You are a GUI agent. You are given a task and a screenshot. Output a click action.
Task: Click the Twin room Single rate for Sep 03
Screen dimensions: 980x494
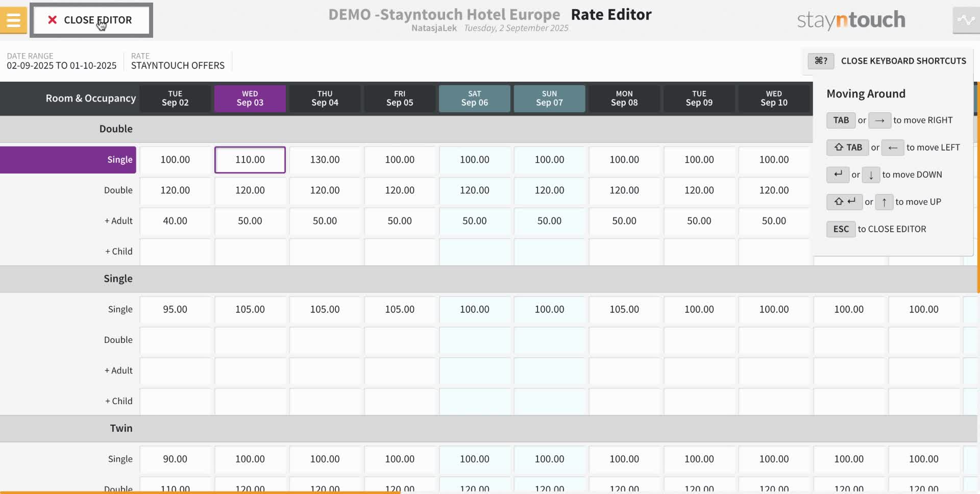(x=250, y=459)
